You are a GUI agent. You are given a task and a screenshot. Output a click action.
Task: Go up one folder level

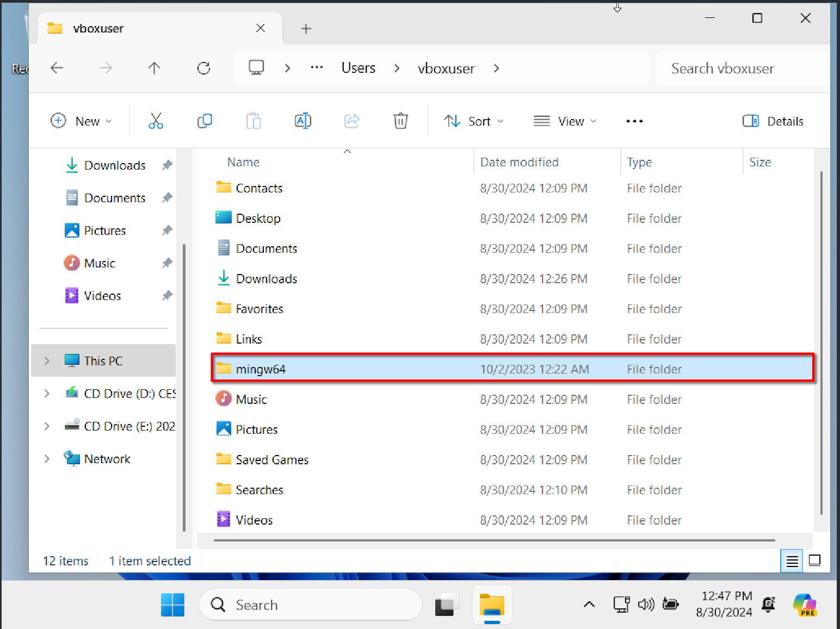click(155, 68)
